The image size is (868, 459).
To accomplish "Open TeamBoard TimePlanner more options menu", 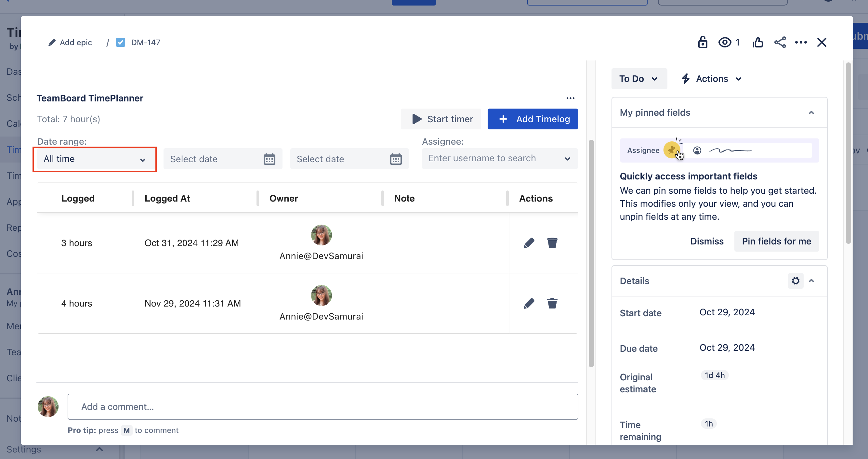I will [x=570, y=98].
